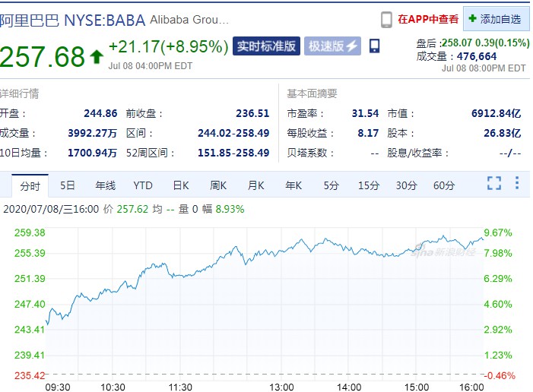Image resolution: width=533 pixels, height=392 pixels.
Task: Click the phone icon beside 在APP中查看
Action: pos(386,20)
